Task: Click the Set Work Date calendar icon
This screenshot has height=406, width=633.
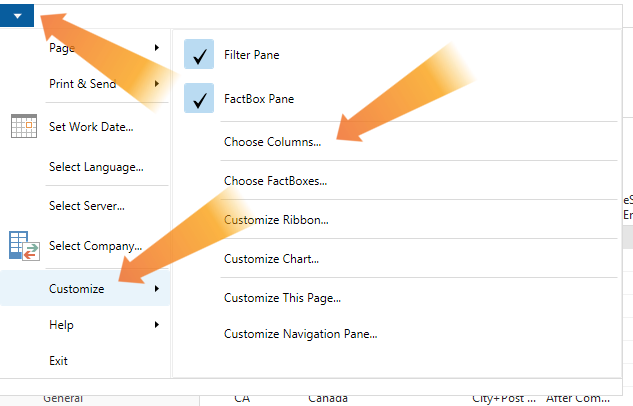Action: point(24,126)
